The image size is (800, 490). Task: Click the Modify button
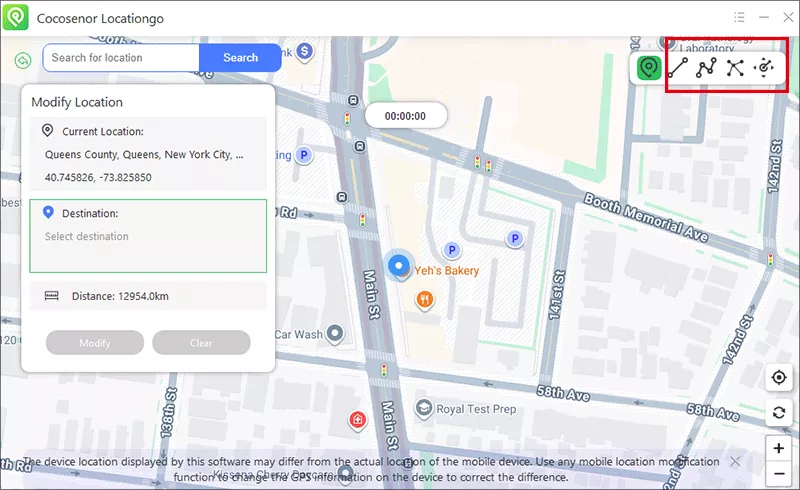point(95,343)
